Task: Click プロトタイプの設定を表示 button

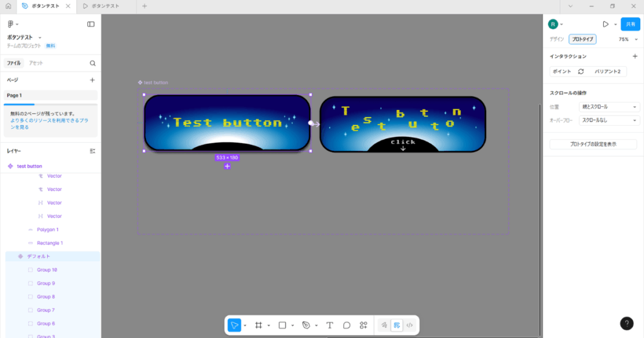Action: tap(593, 144)
